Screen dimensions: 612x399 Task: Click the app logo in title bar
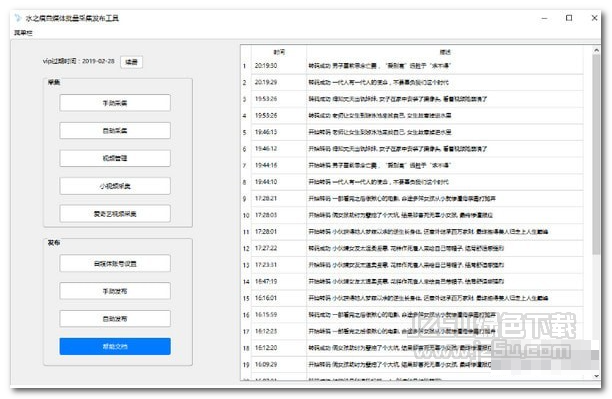point(18,18)
